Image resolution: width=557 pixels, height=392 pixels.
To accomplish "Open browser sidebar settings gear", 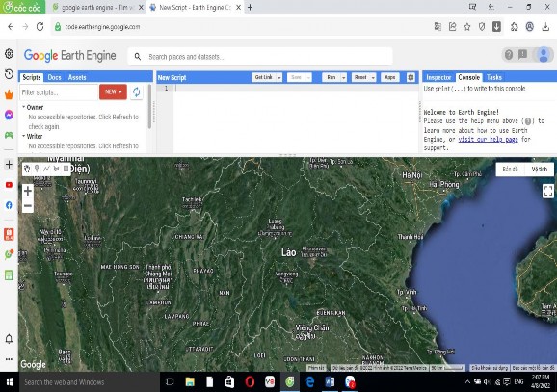I will [9, 54].
